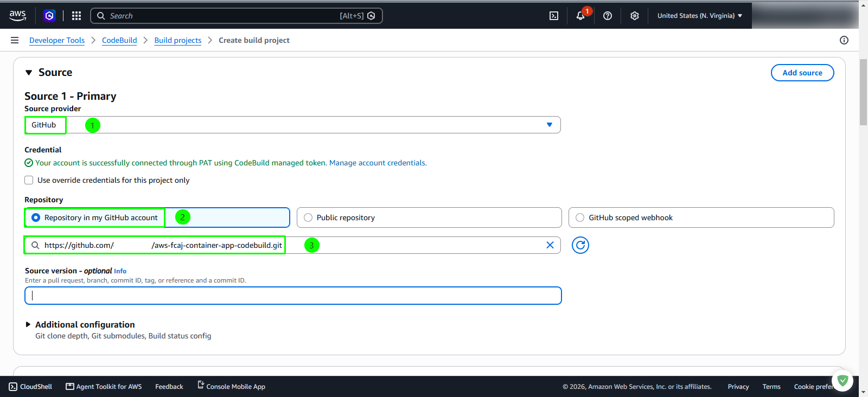Click the Source version input field

pos(293,296)
